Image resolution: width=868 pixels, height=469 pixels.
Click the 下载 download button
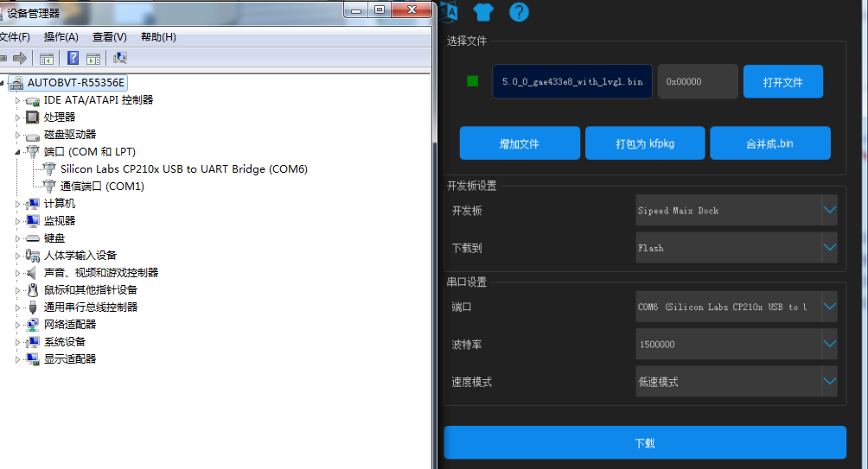645,442
